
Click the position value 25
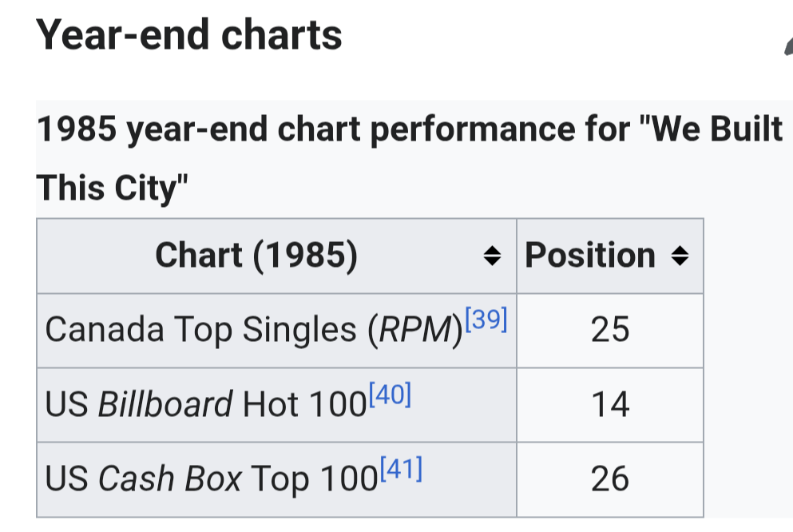click(610, 330)
